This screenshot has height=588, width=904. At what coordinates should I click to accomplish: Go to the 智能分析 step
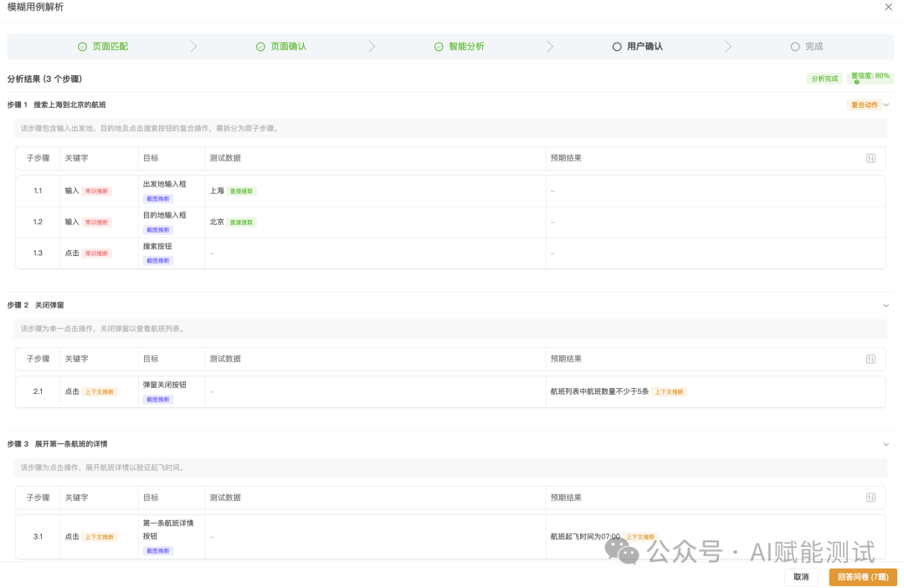click(460, 47)
